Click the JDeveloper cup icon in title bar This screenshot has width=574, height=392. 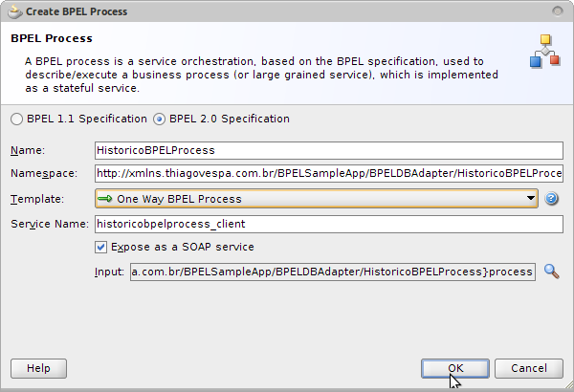[x=14, y=11]
